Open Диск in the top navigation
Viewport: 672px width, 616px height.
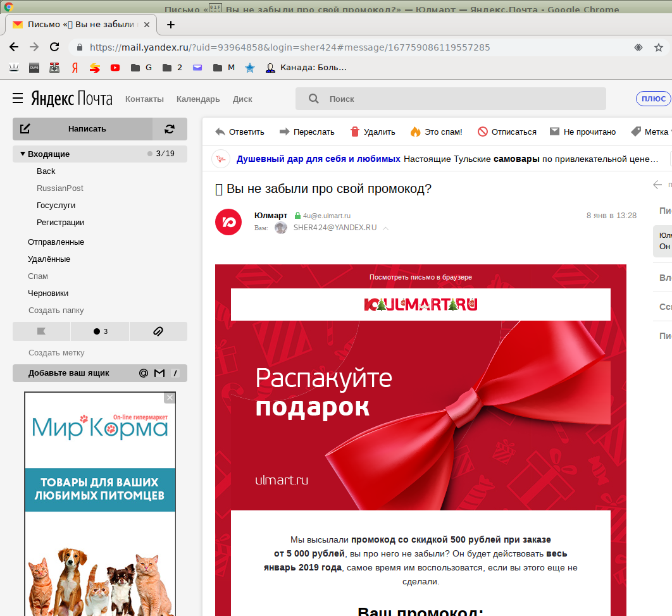(x=242, y=99)
